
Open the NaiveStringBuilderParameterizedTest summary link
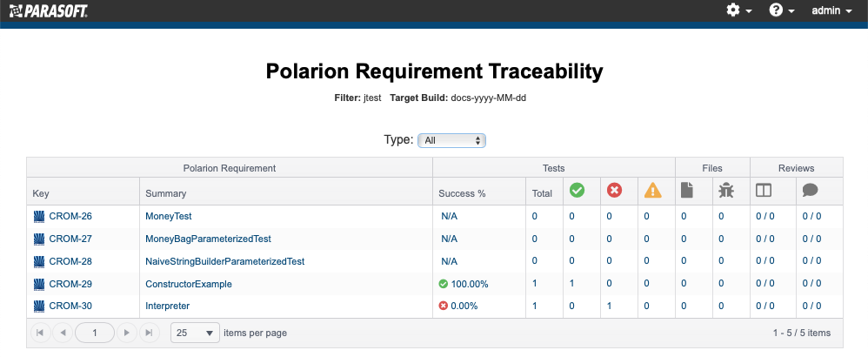(224, 261)
